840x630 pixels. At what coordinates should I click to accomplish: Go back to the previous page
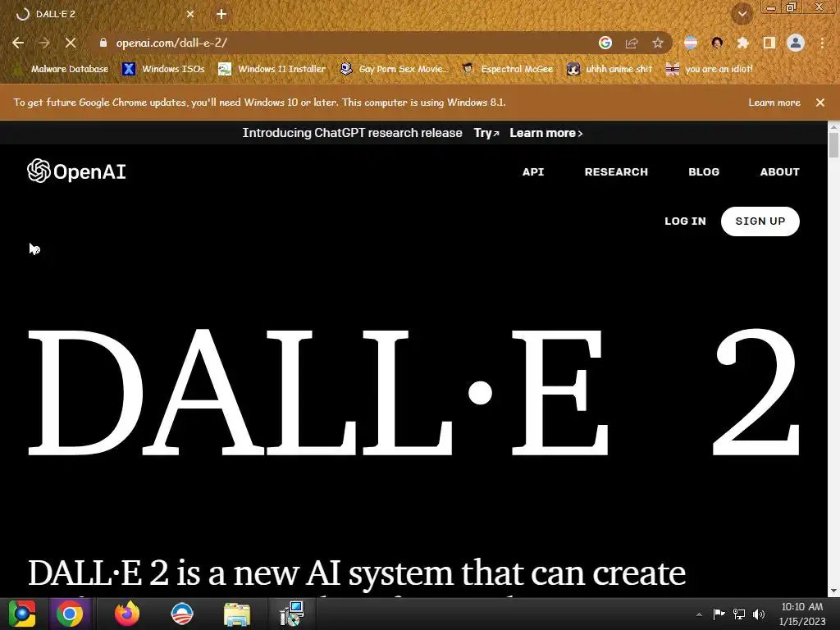coord(18,43)
